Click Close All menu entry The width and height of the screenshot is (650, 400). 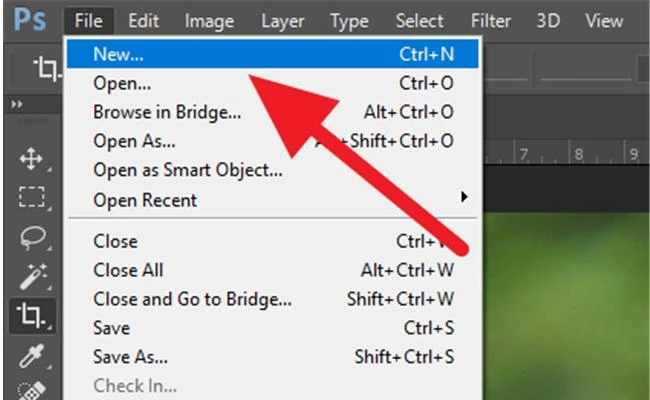[128, 270]
